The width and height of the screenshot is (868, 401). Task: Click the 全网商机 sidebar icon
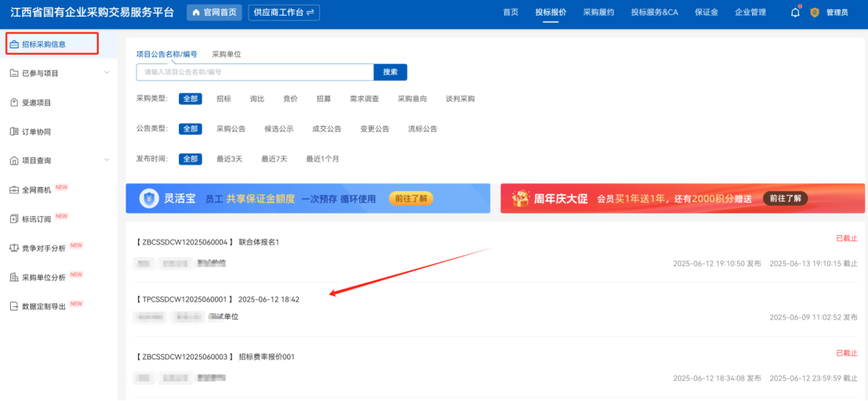[14, 190]
